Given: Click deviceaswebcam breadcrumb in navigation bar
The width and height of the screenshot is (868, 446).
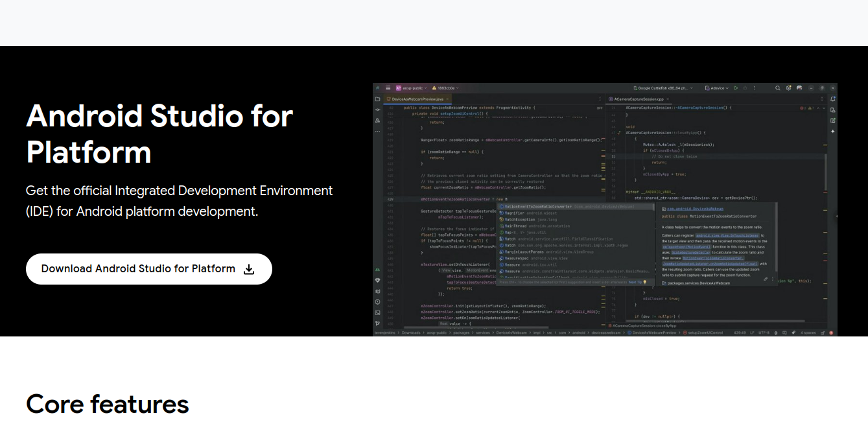Looking at the screenshot, I should pyautogui.click(x=605, y=333).
